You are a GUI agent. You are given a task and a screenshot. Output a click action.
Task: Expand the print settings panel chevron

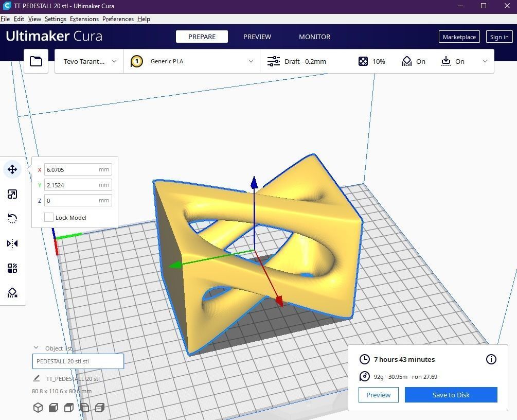point(485,61)
